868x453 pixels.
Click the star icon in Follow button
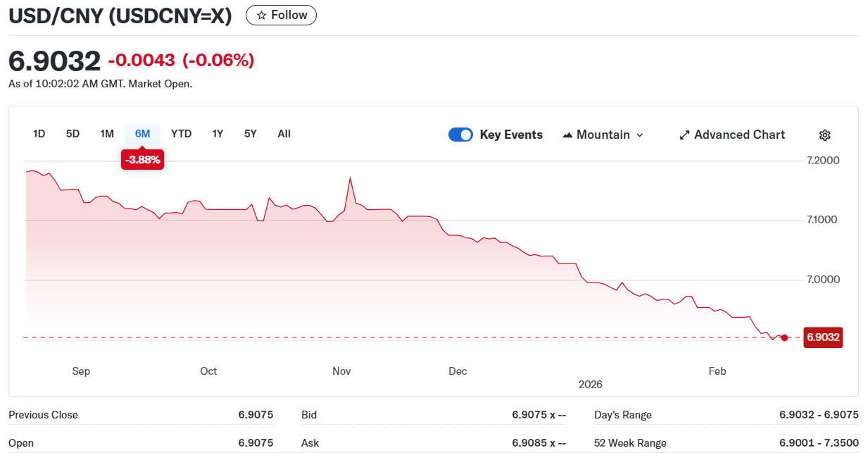[261, 15]
